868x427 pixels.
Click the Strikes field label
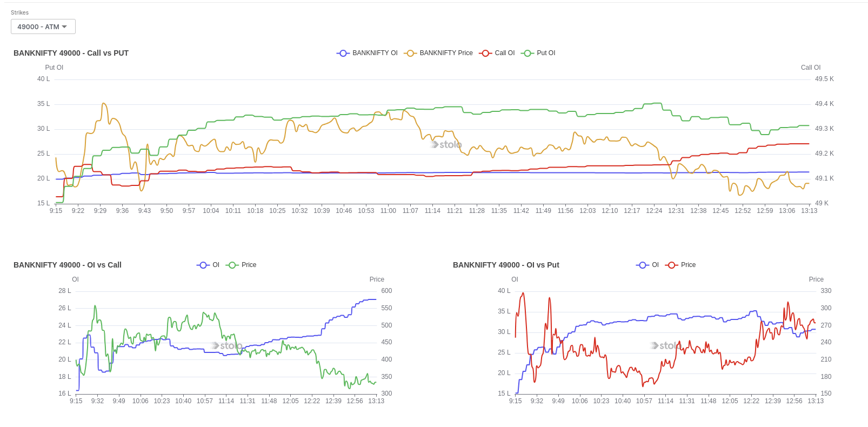point(20,12)
